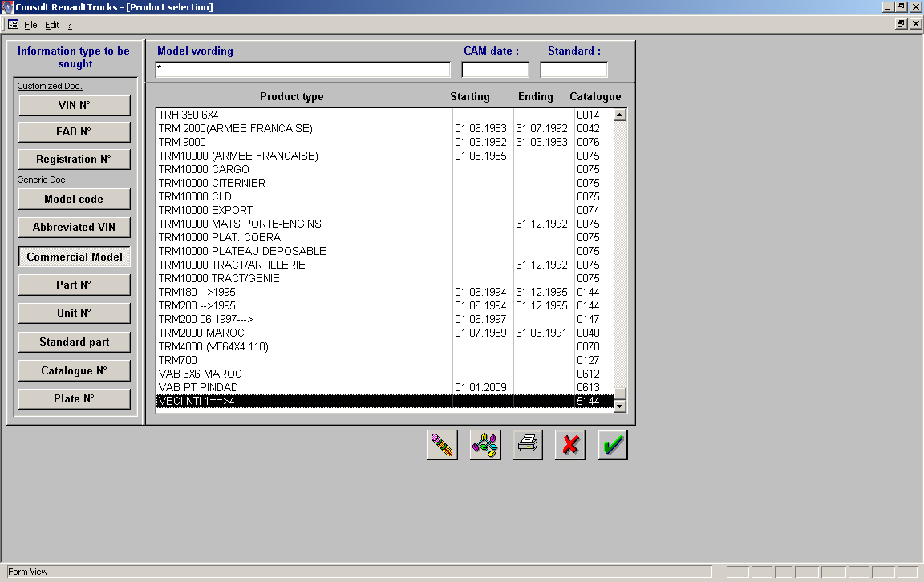This screenshot has width=924, height=582.
Task: Click the VIN N° button
Action: click(x=75, y=106)
